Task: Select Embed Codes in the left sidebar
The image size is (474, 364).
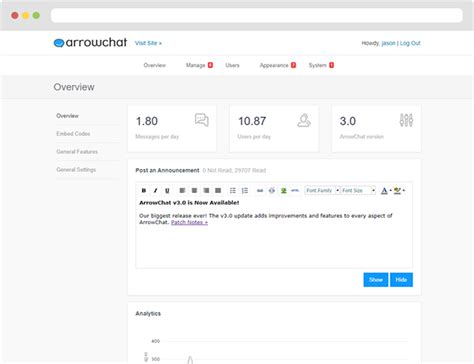Action: [73, 134]
